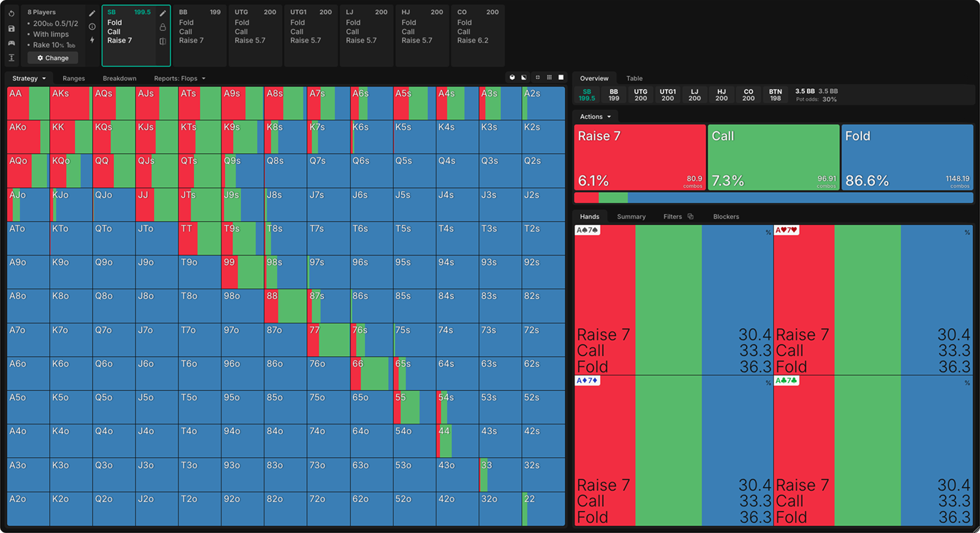Toggle the lock icon on SB card

163,27
